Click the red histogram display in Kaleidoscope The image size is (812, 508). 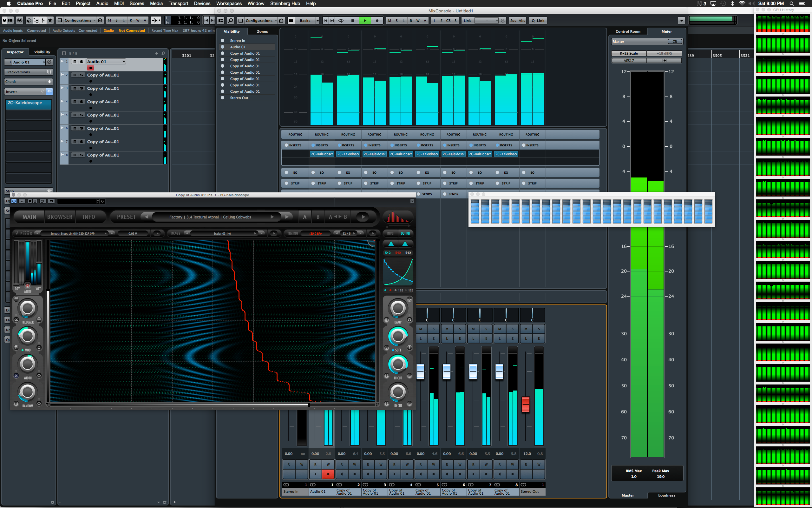click(x=398, y=217)
